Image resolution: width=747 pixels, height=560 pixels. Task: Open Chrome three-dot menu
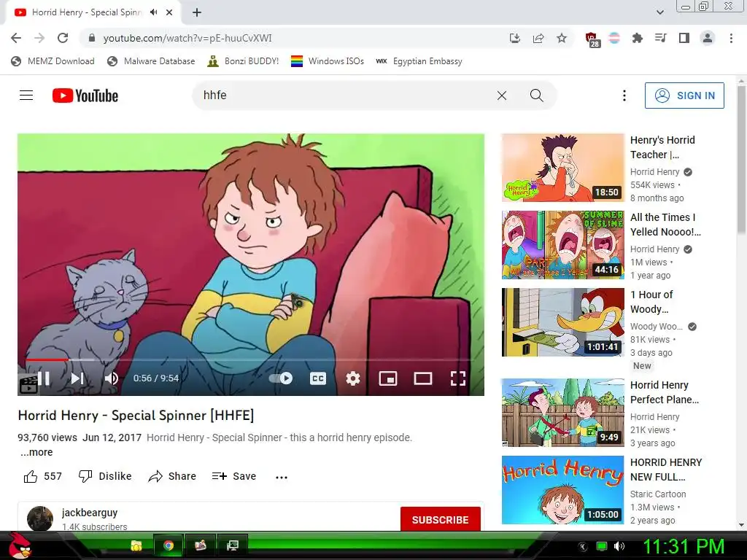tap(731, 38)
